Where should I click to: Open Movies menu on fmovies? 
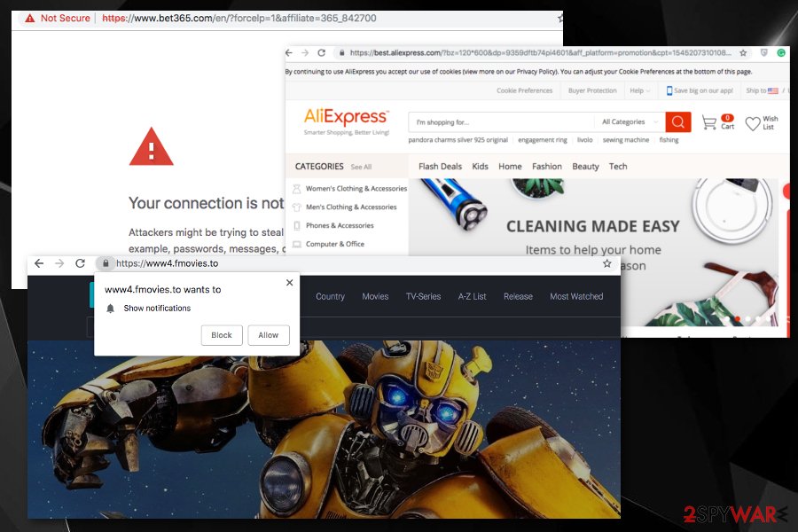(x=375, y=296)
